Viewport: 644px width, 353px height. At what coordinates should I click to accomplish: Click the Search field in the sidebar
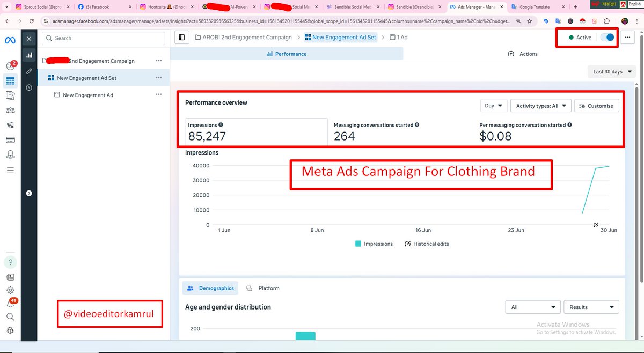coord(103,38)
